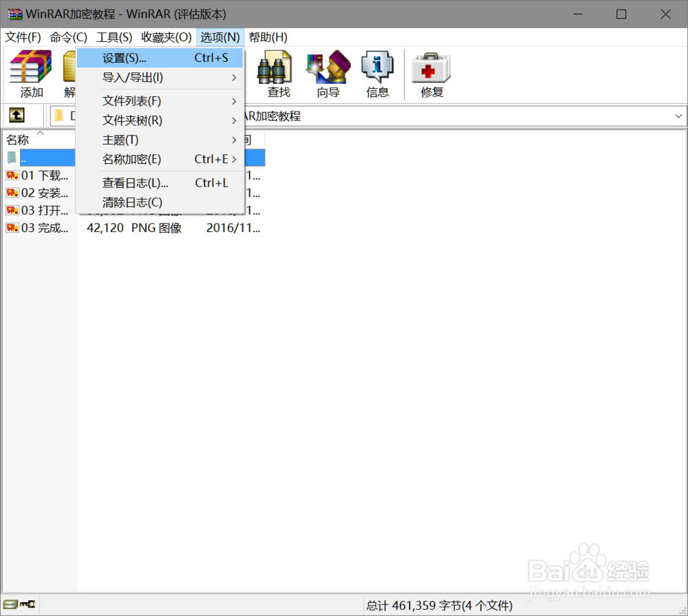
Task: Select the file 03 完成...
Action: [x=44, y=228]
